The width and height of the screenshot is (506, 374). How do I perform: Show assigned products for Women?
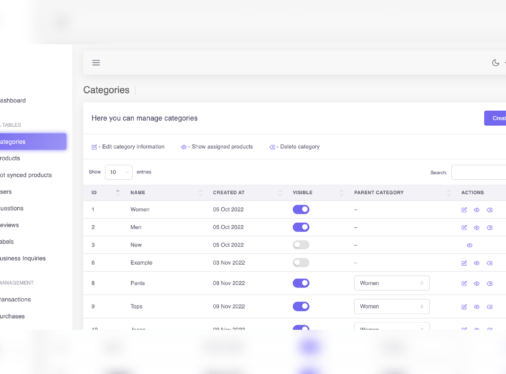(x=477, y=210)
